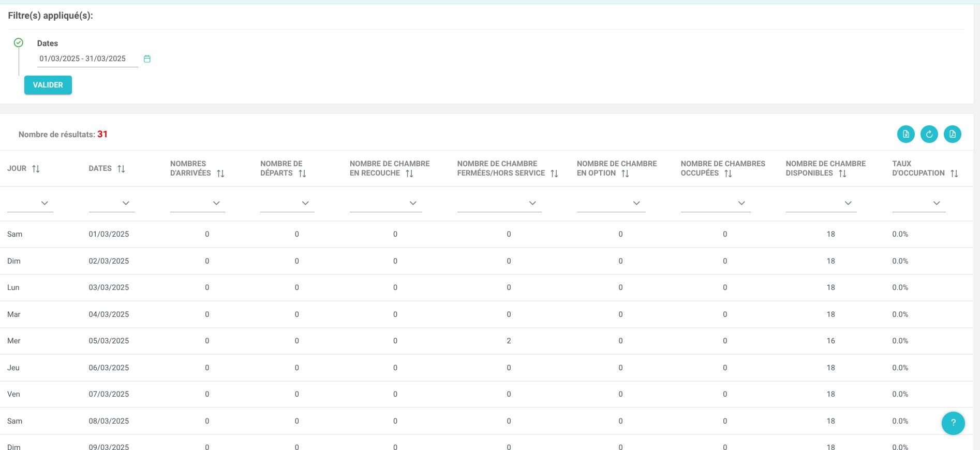This screenshot has height=450, width=980.
Task: Click the Jeu day cell
Action: pos(13,368)
